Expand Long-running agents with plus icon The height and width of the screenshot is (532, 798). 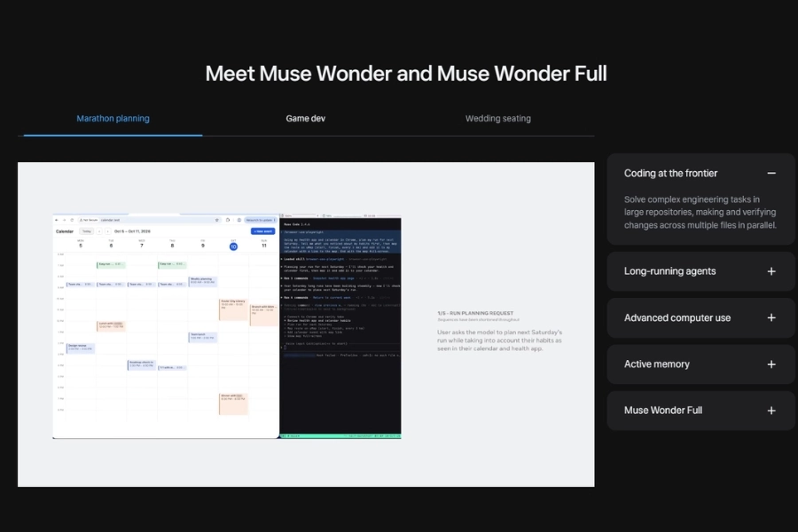(771, 271)
